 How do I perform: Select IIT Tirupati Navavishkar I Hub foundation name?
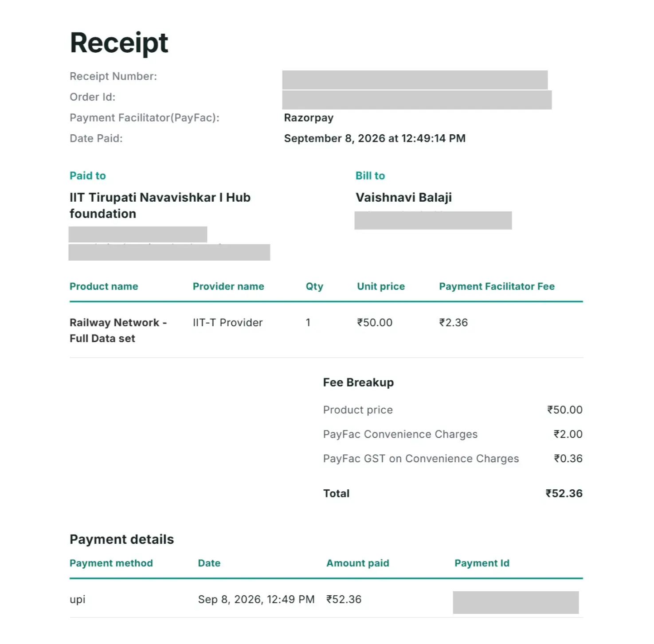click(x=160, y=205)
